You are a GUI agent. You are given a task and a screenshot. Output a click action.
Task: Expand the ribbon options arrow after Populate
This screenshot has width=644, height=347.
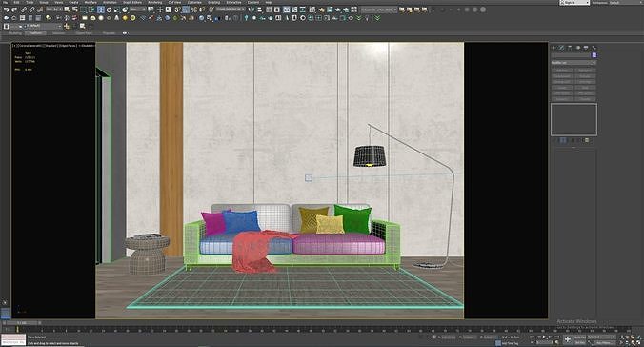125,33
